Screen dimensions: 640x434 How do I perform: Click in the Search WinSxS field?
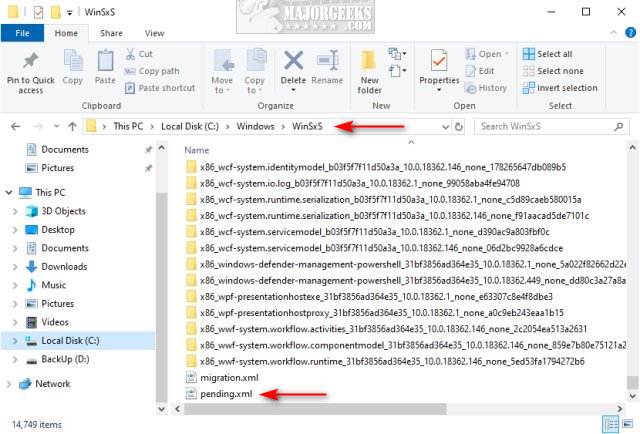pos(551,127)
